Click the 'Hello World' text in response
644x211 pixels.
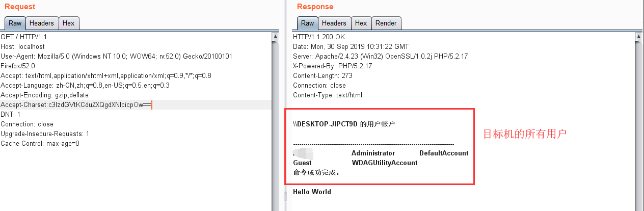click(x=312, y=192)
